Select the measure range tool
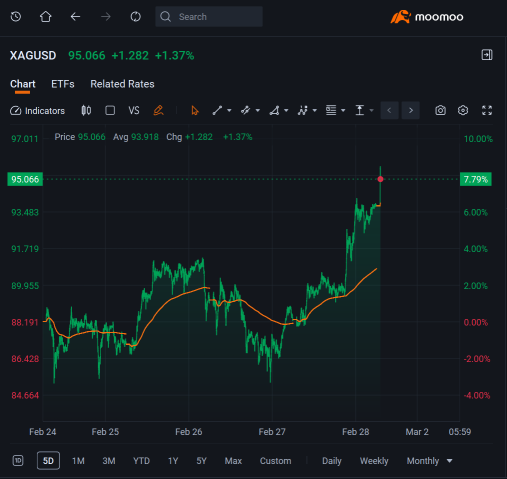Viewport: 507px width, 479px height. point(360,110)
